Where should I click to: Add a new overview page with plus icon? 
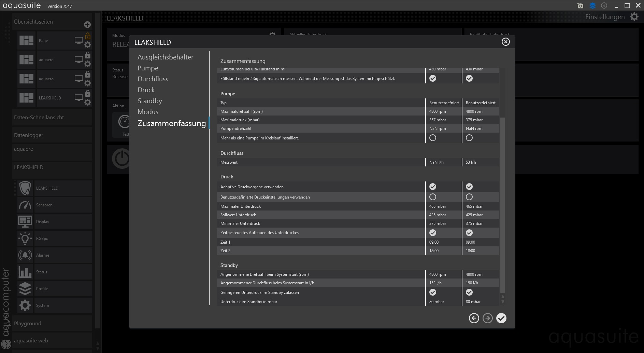click(87, 25)
